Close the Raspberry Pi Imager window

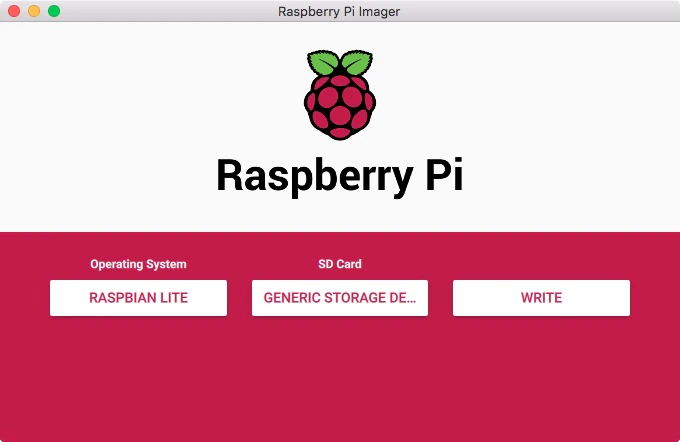14,11
